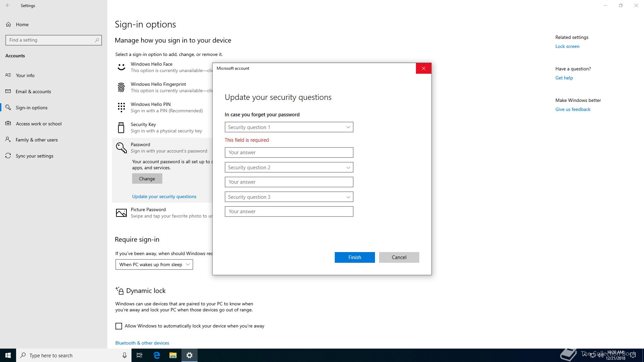Click the Your info person icon
The width and height of the screenshot is (644, 362).
pos(8,75)
